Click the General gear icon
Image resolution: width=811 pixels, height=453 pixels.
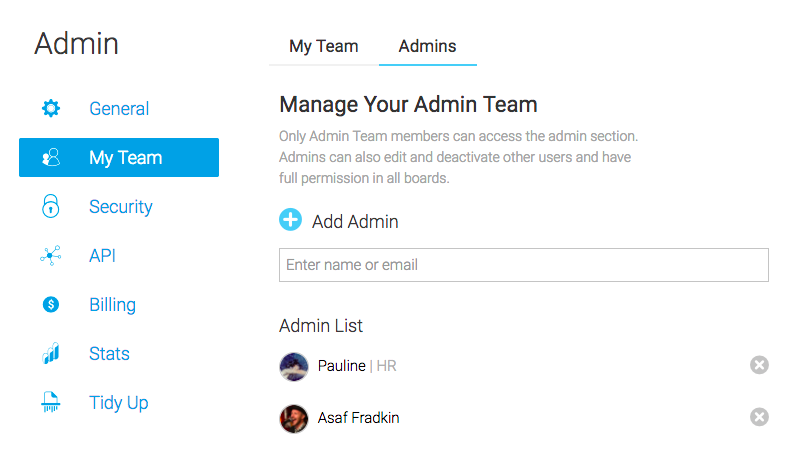click(51, 109)
